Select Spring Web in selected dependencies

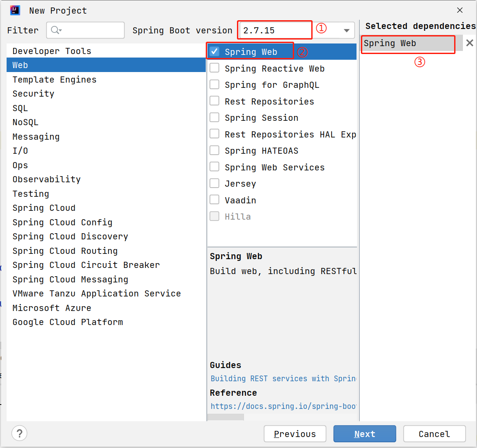(412, 43)
